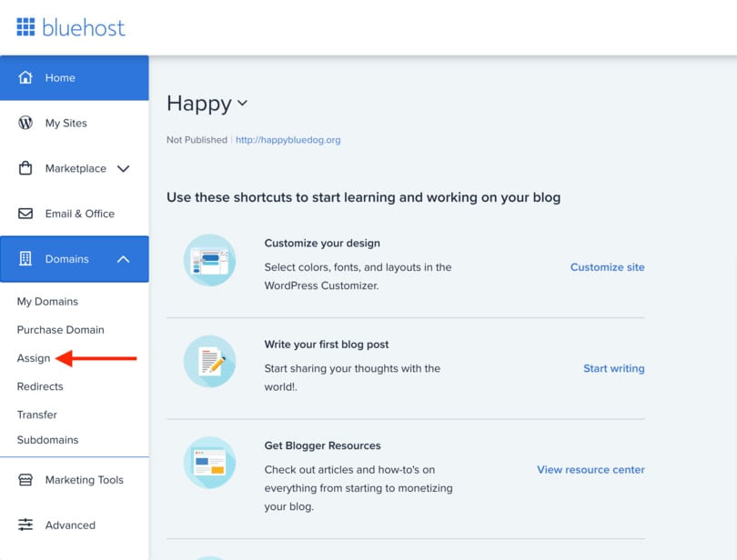
Task: Open the Happy site selector dropdown
Action: pos(207,104)
